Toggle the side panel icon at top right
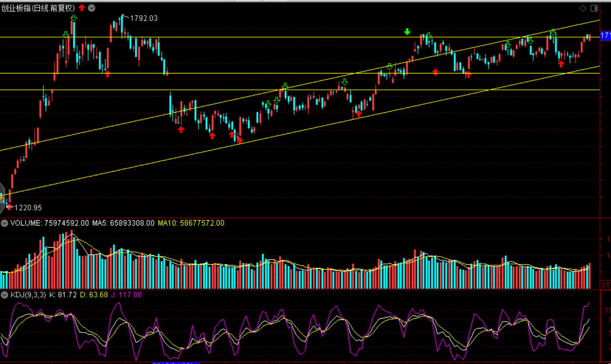 pyautogui.click(x=594, y=8)
